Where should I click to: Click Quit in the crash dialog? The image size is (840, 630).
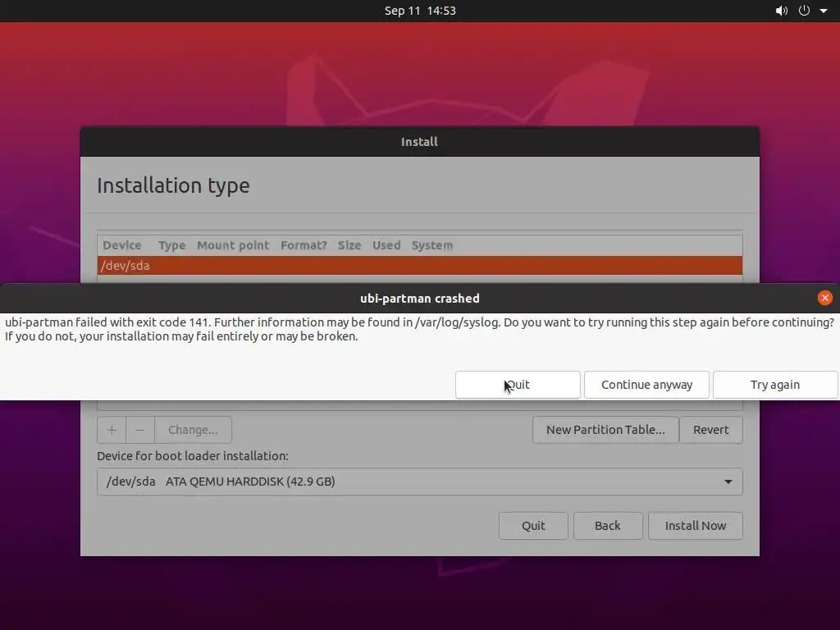coord(518,385)
